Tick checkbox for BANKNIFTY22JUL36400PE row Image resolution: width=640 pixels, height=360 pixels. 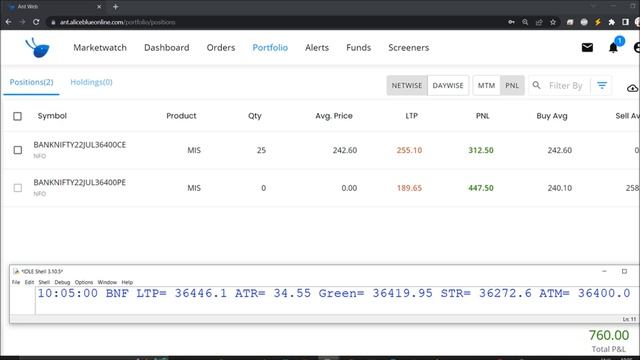[x=18, y=188]
